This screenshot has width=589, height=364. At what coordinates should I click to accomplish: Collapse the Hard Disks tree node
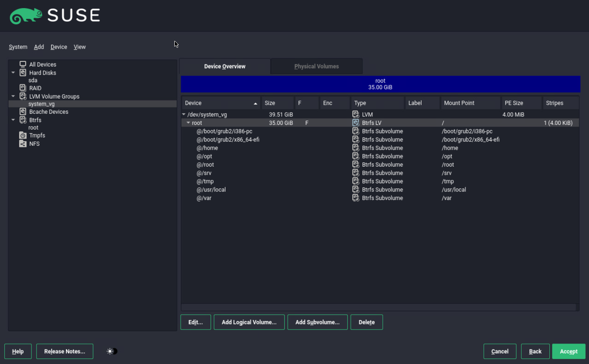click(x=13, y=73)
